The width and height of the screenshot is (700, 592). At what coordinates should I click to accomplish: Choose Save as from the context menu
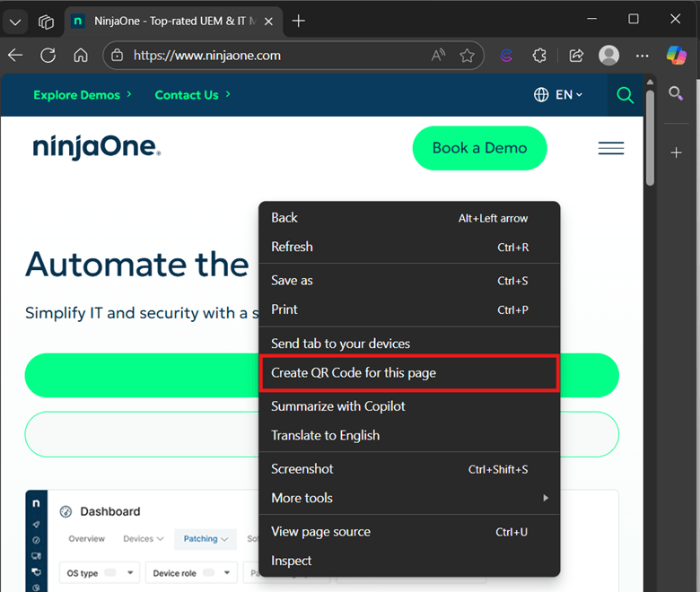point(409,280)
